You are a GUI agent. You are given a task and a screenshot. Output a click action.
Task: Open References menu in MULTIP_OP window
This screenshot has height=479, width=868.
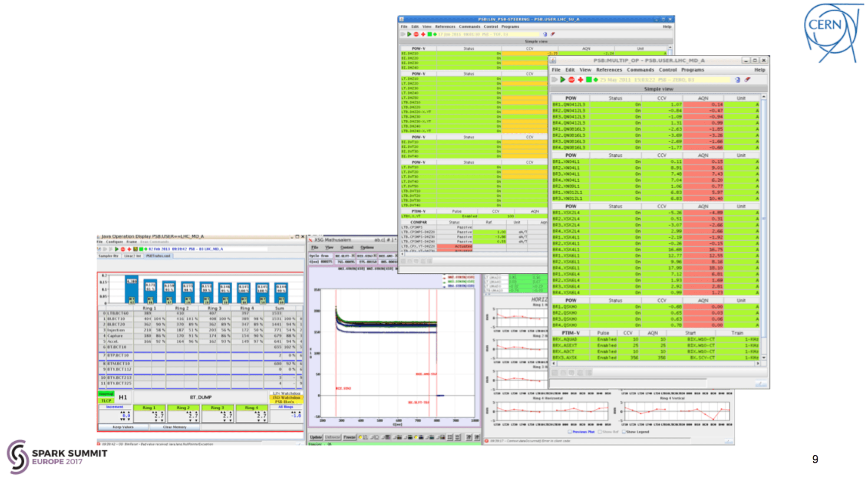pyautogui.click(x=609, y=70)
